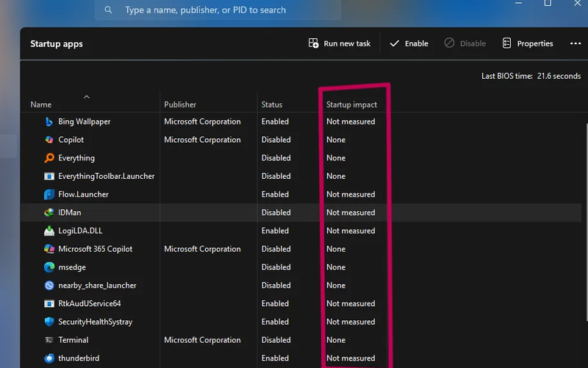This screenshot has height=368, width=588.
Task: Click Run new task button
Action: (x=340, y=43)
